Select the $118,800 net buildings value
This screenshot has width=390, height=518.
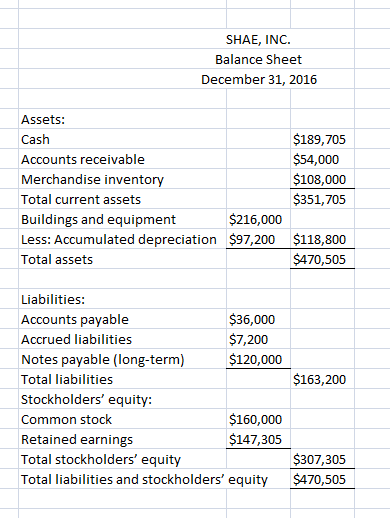click(319, 239)
